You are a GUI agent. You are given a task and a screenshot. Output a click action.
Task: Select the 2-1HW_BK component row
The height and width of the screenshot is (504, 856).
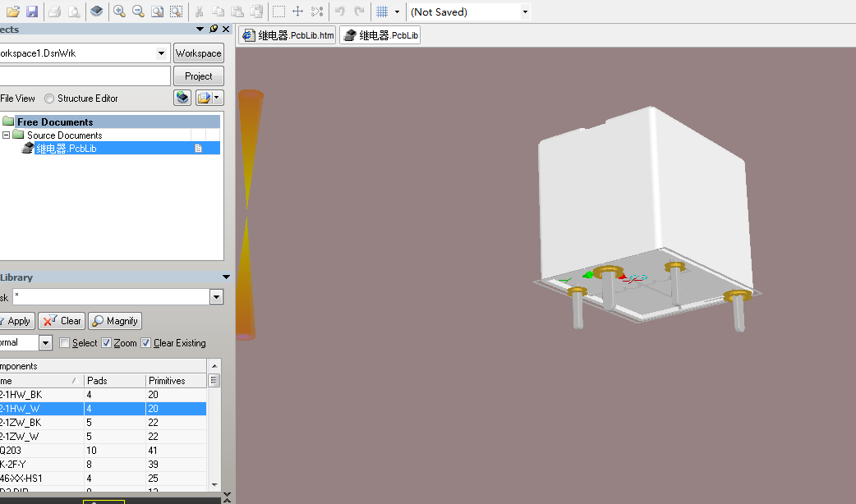point(104,394)
